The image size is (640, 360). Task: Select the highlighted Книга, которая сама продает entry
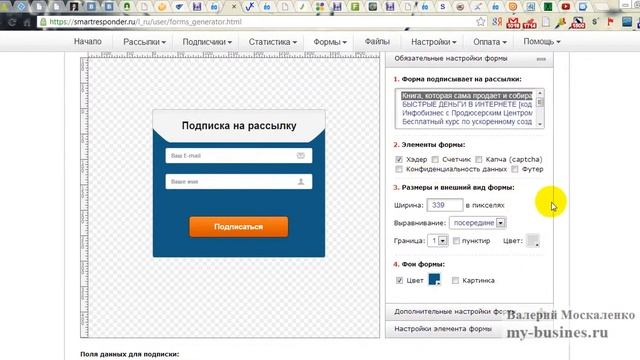tap(467, 96)
